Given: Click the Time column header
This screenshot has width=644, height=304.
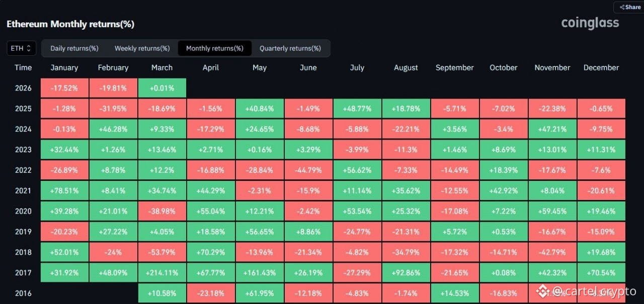Looking at the screenshot, I should coord(23,67).
